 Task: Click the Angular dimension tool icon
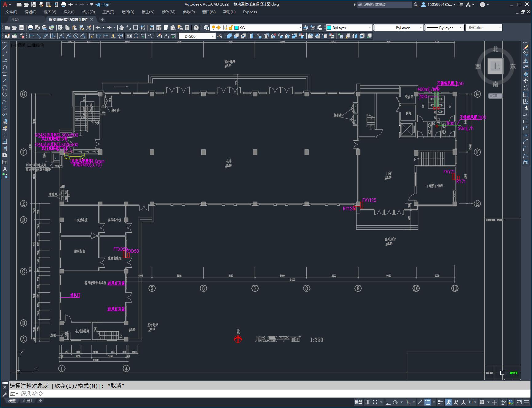pyautogui.click(x=83, y=36)
